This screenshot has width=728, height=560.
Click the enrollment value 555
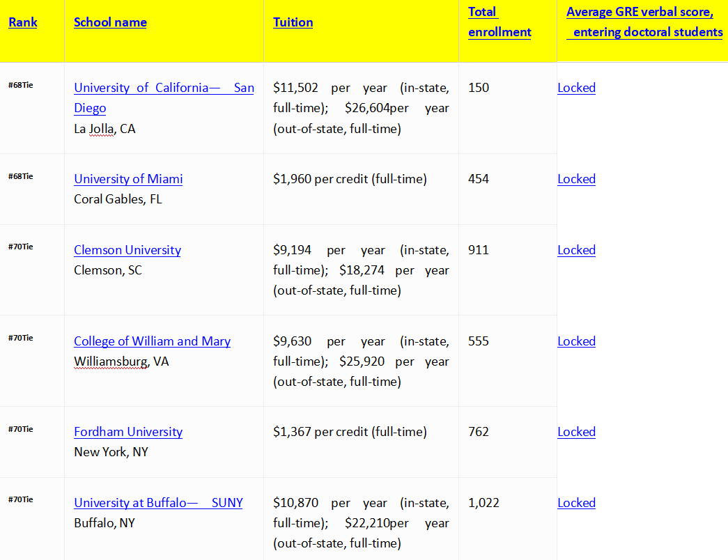pyautogui.click(x=479, y=341)
